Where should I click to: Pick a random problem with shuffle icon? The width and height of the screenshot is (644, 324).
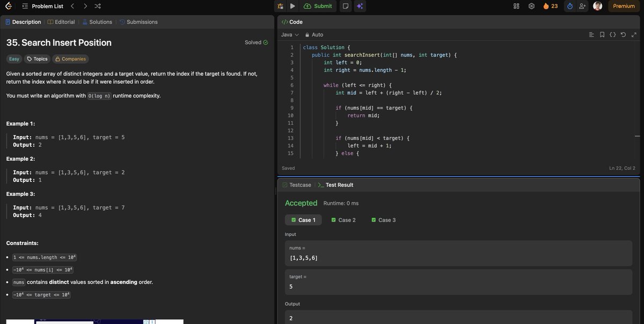tap(98, 6)
